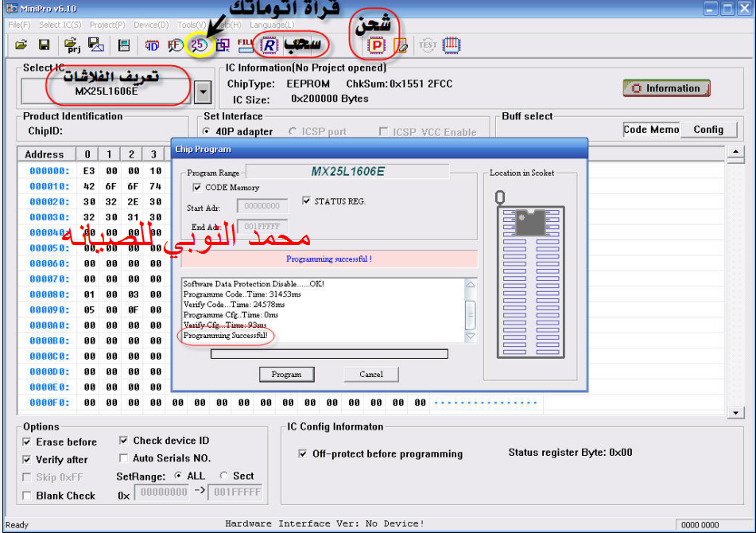The image size is (756, 533).
Task: Click the blank check FF magnifier icon
Action: click(176, 45)
